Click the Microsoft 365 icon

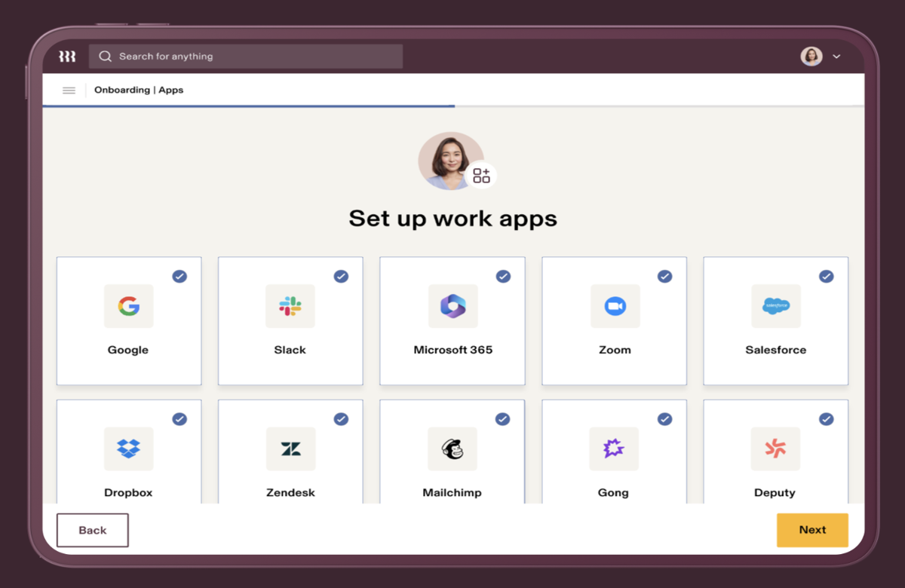pos(452,306)
